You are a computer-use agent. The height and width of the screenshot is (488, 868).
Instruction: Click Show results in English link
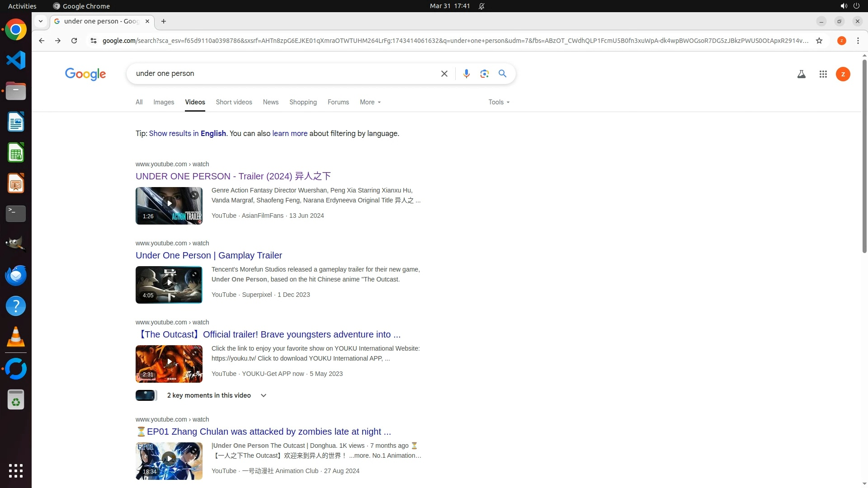click(187, 133)
